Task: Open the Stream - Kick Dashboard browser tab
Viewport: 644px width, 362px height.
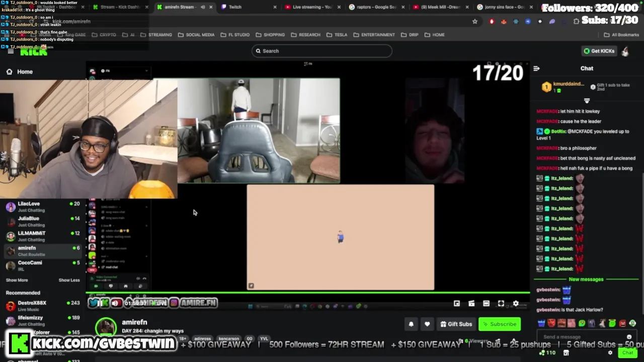Action: 120,7
